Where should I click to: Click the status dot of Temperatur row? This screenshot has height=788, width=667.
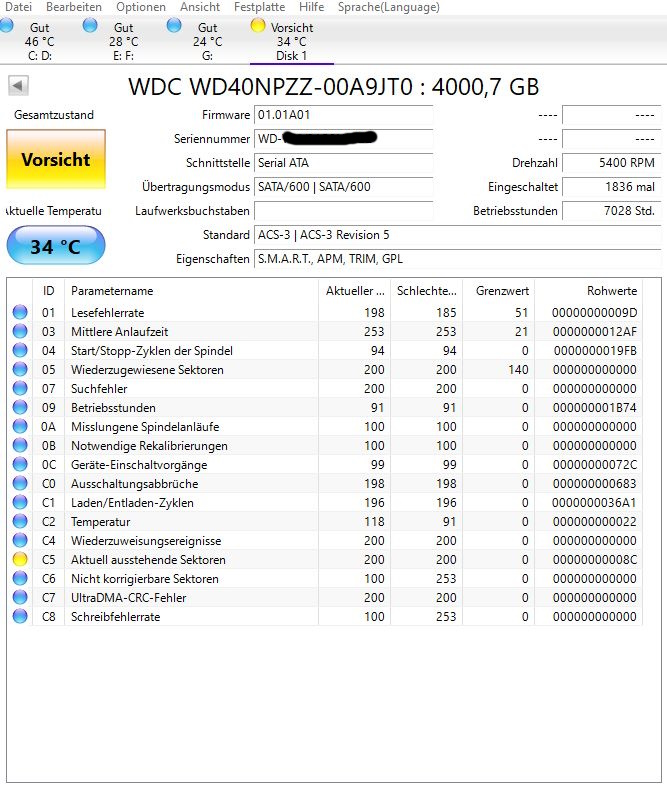tap(20, 521)
